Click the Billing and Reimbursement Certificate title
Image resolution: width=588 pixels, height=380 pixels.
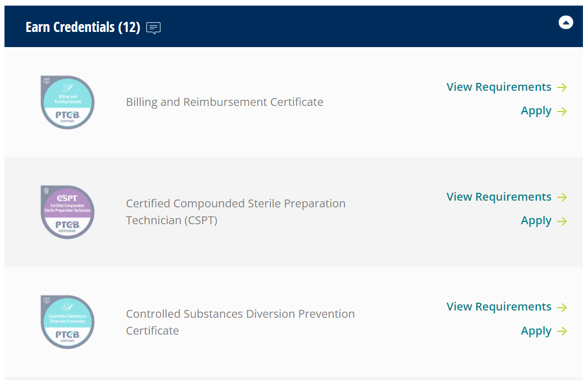pos(224,102)
